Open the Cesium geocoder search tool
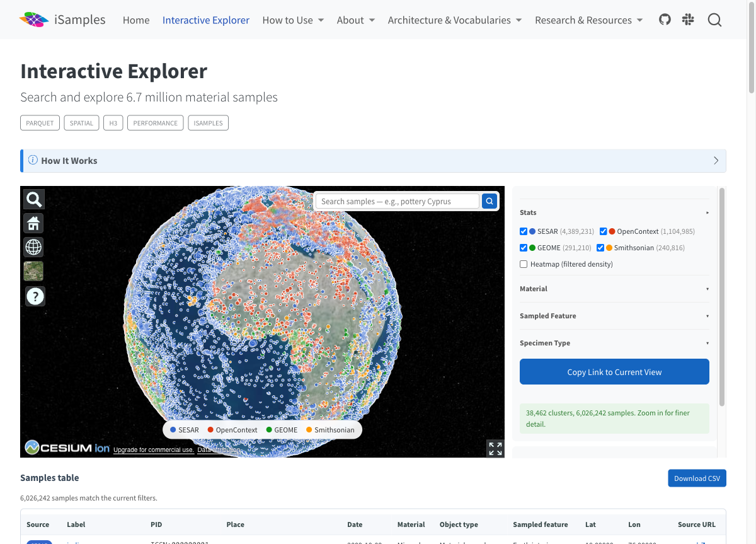 (x=34, y=199)
